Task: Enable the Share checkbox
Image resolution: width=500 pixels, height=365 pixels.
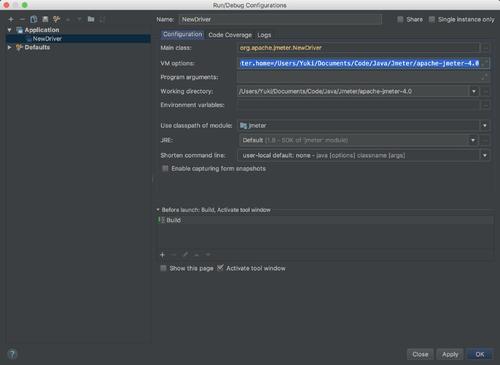Action: pyautogui.click(x=400, y=19)
